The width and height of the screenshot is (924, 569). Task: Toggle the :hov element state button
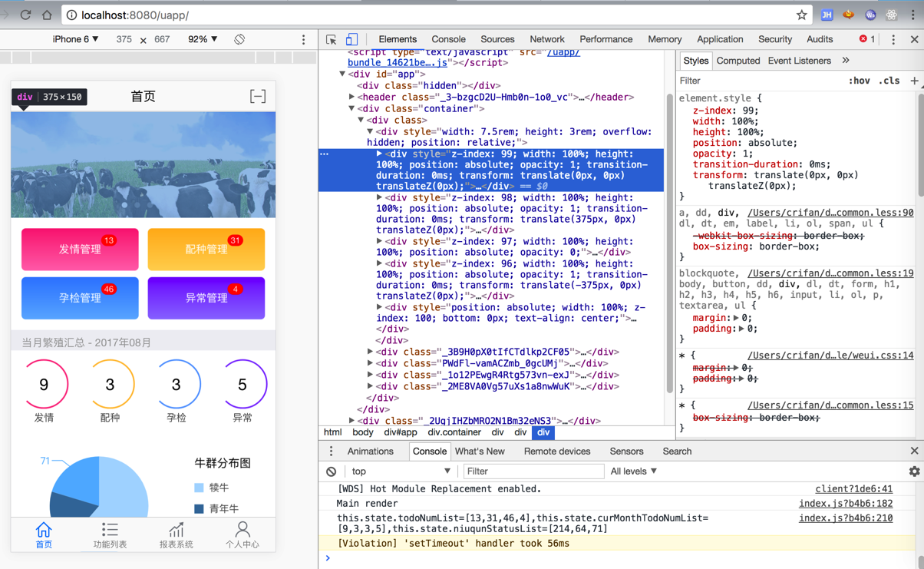[x=859, y=81]
